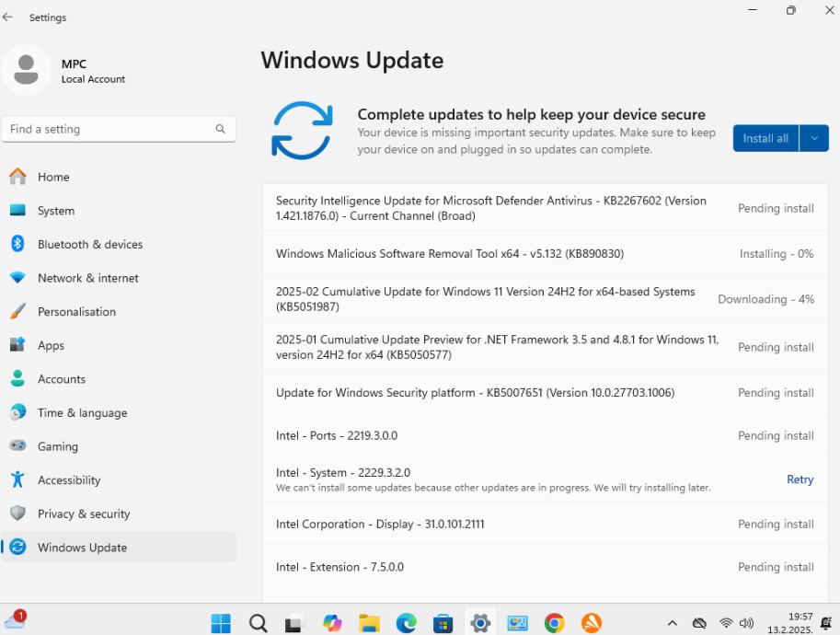Image resolution: width=840 pixels, height=635 pixels.
Task: Click the Home house icon
Action: (x=17, y=177)
